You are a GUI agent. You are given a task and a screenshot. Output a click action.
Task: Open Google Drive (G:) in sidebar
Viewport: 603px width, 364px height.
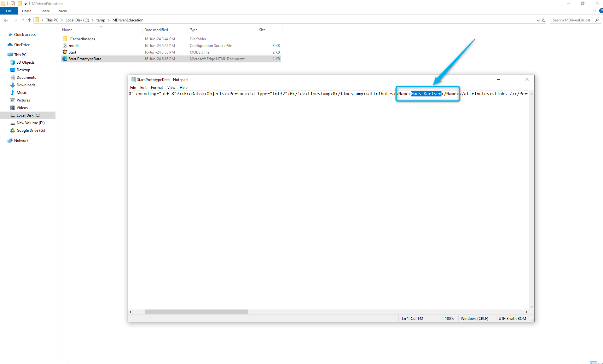pyautogui.click(x=31, y=130)
